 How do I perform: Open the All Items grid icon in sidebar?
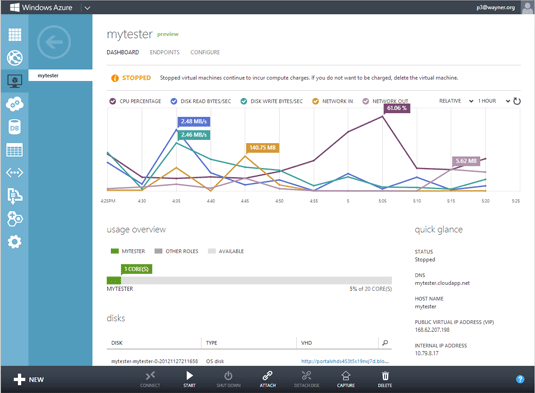[15, 34]
